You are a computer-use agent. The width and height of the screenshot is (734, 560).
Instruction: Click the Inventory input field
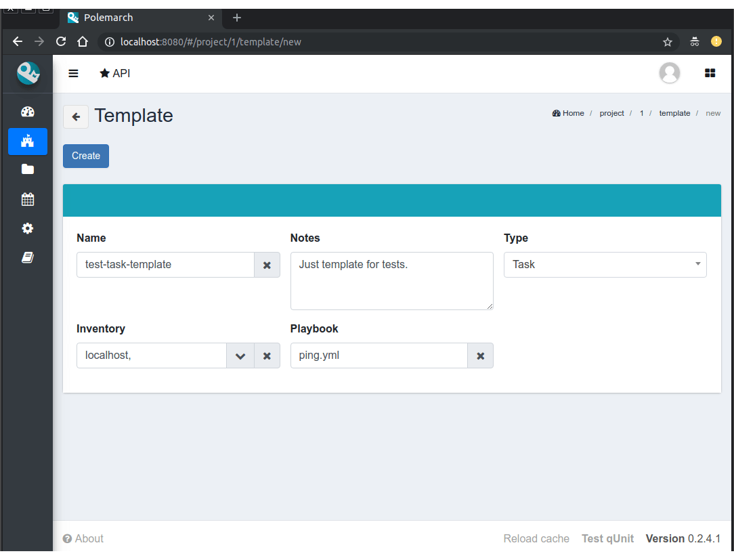point(152,356)
